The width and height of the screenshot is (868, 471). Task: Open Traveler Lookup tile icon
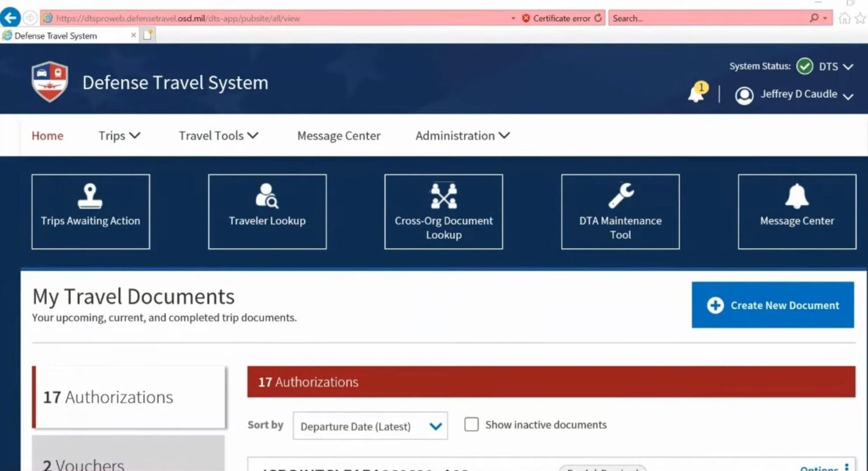[x=267, y=196]
